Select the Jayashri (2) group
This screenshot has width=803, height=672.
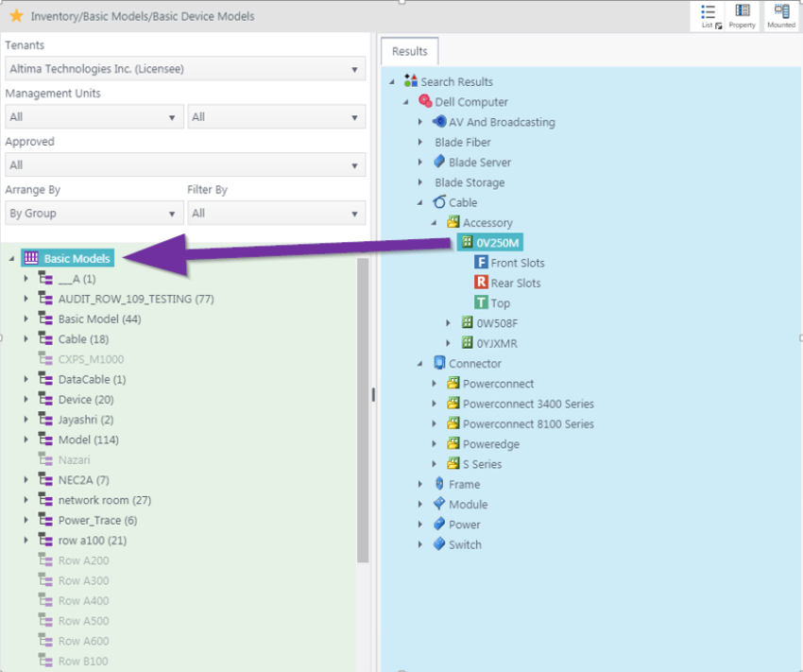[86, 419]
